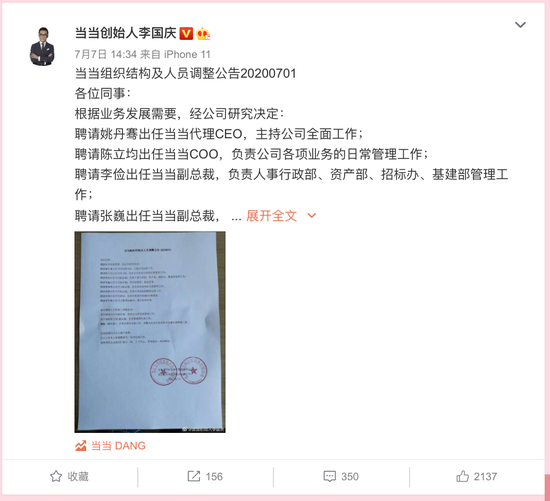Click the stock chart icon before 当当 DANG
Image resolution: width=550 pixels, height=501 pixels.
(x=81, y=446)
